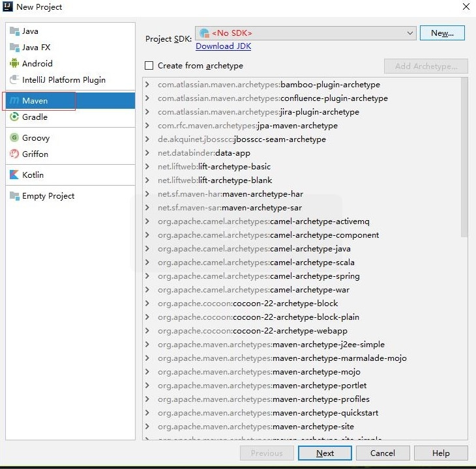Expand lift-archetype-blank entry
This screenshot has height=469, width=476.
pyautogui.click(x=147, y=180)
